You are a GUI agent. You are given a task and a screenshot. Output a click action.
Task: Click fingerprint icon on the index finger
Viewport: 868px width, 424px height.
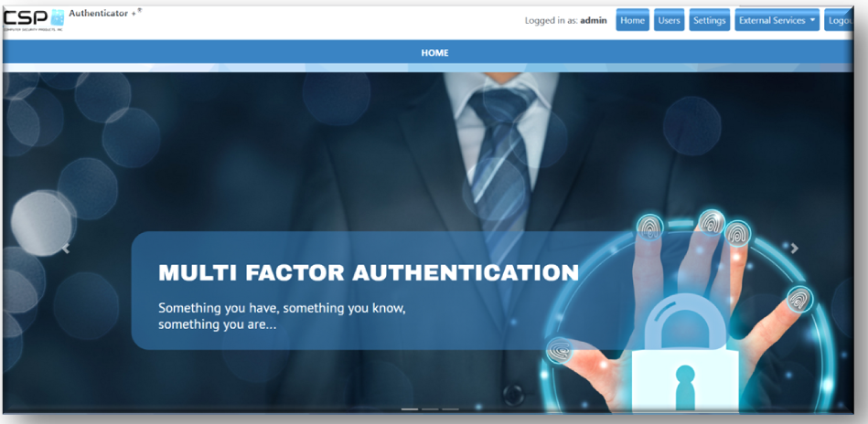(x=650, y=228)
